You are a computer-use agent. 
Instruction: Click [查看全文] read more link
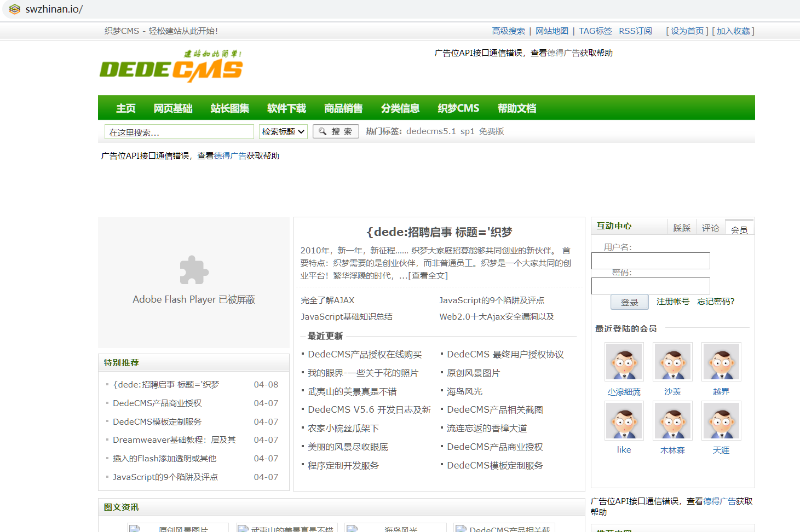click(x=428, y=276)
